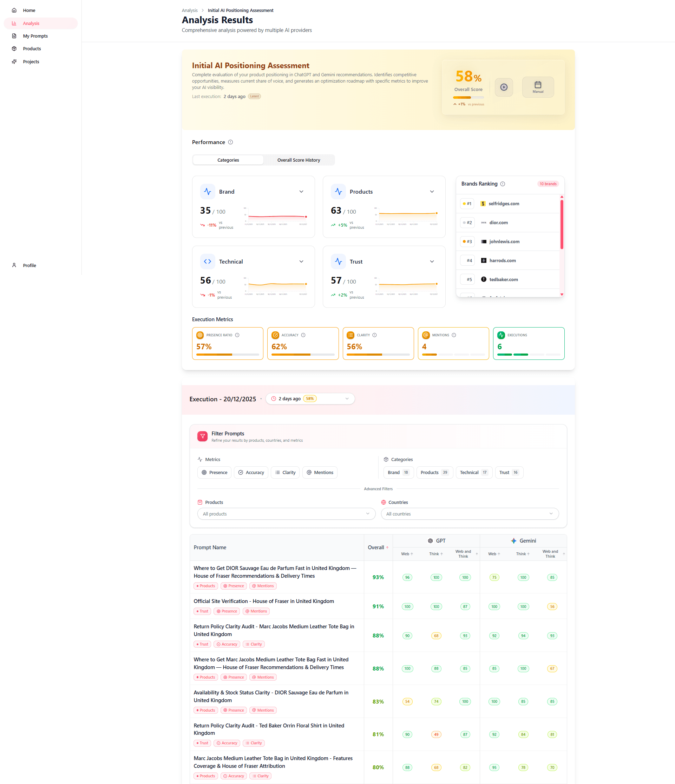Image resolution: width=675 pixels, height=784 pixels.
Task: Open the execution date dropdown
Action: pyautogui.click(x=310, y=399)
